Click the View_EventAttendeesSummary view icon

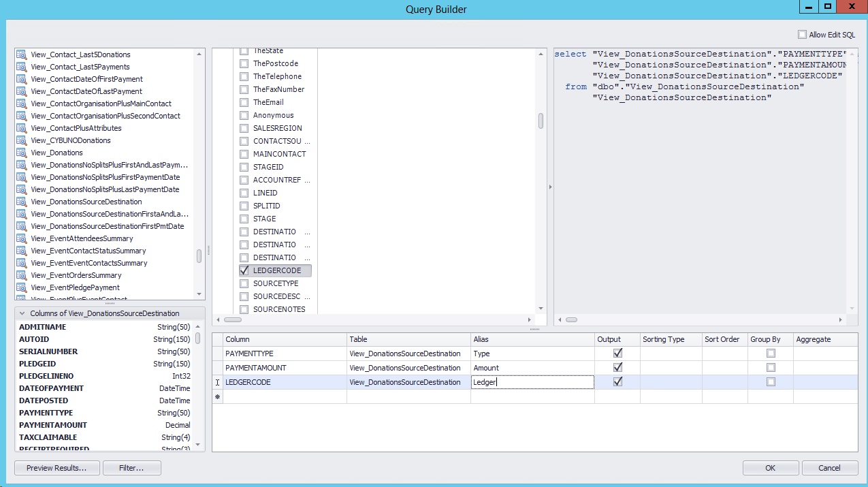pyautogui.click(x=21, y=238)
